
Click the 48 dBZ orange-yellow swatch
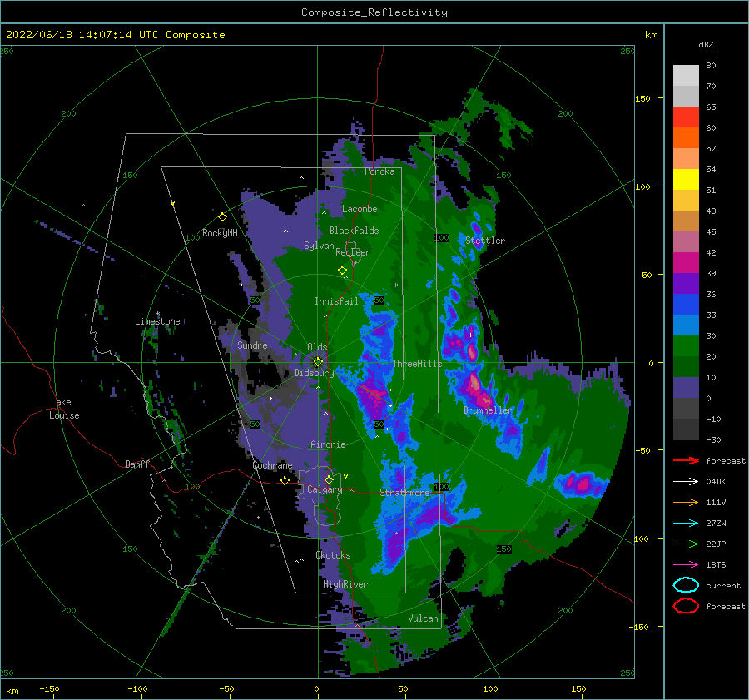coord(686,201)
